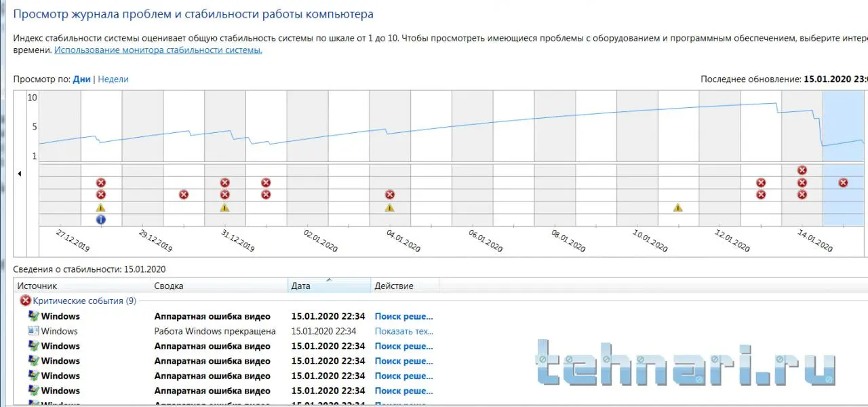Viewport: 868px width, 407px height.
Task: Select yellow warning icon on 28.12.2019
Action: point(101,208)
